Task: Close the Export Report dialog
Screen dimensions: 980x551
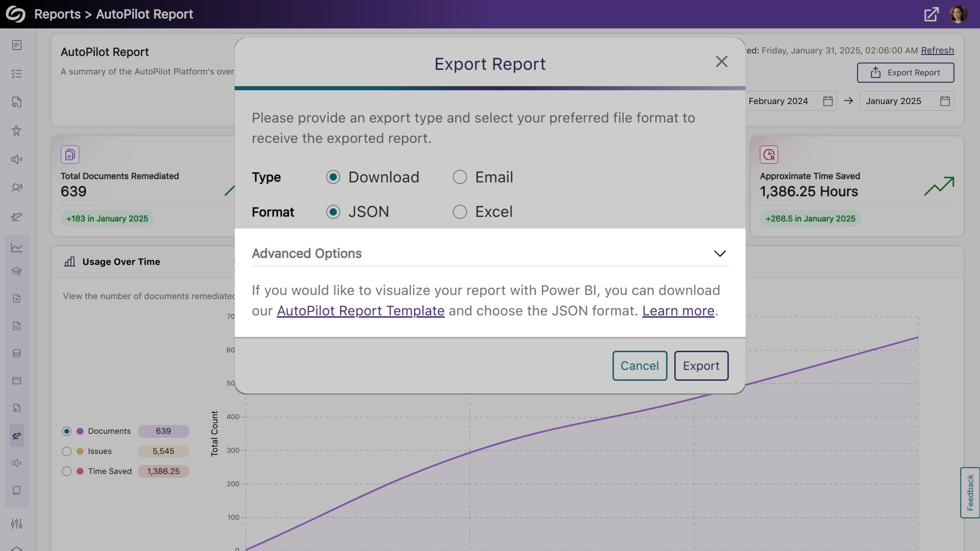Action: (721, 61)
